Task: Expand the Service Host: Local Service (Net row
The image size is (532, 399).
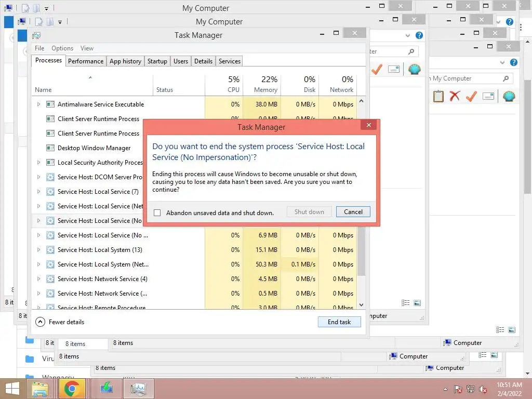Action: pos(38,206)
